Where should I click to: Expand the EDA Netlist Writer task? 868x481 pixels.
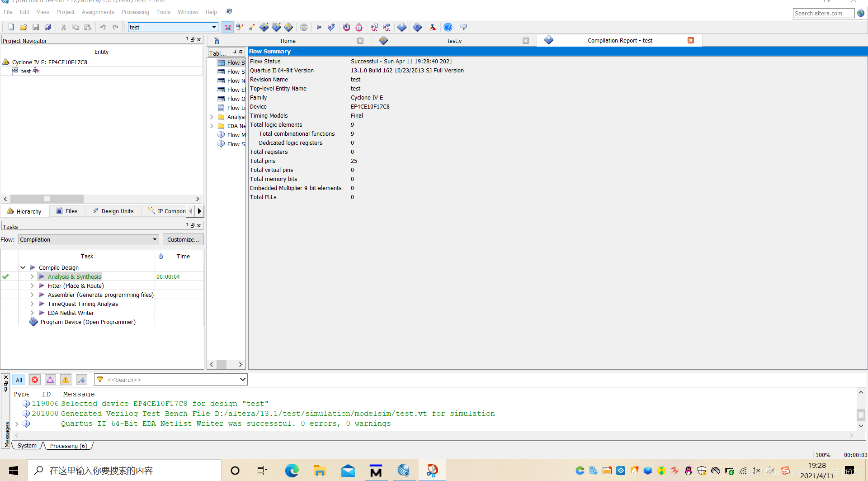32,313
